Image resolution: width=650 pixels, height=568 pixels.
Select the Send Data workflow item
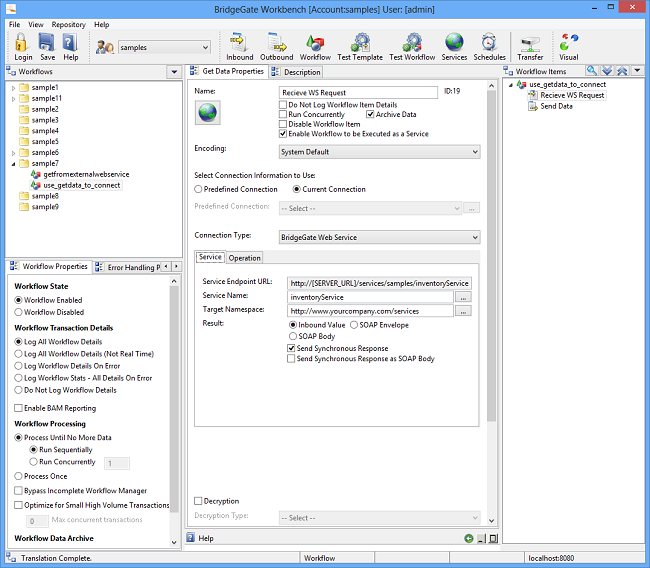[x=556, y=106]
